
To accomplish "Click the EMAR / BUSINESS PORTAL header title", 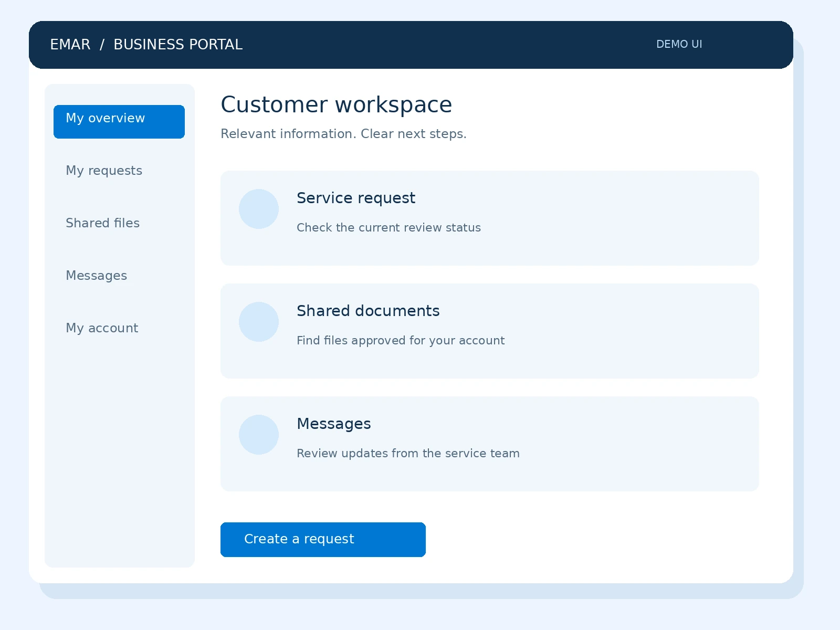I will click(146, 45).
